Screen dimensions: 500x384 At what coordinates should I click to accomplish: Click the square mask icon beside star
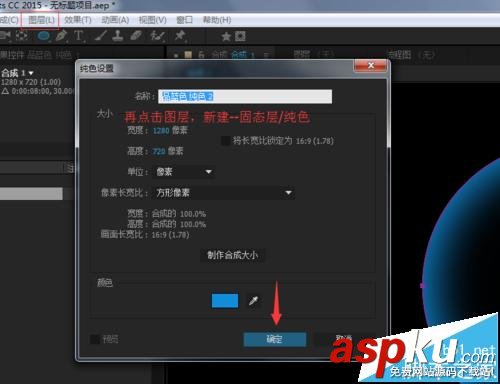click(240, 36)
